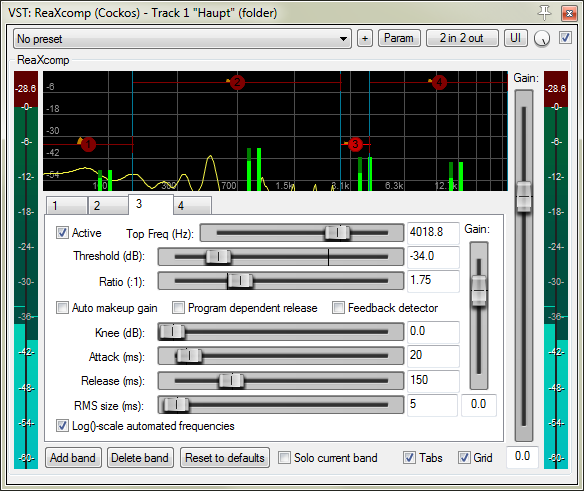The height and width of the screenshot is (491, 584).
Task: Enable Solo current band
Action: coord(284,457)
